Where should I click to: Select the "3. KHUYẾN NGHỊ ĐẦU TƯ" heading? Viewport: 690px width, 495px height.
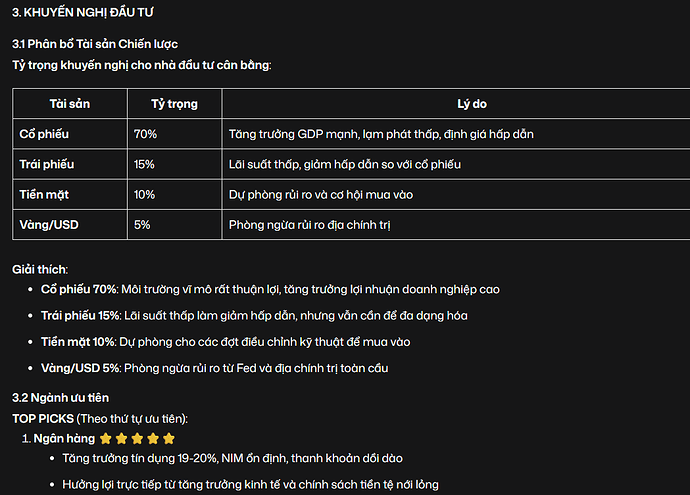pos(83,13)
